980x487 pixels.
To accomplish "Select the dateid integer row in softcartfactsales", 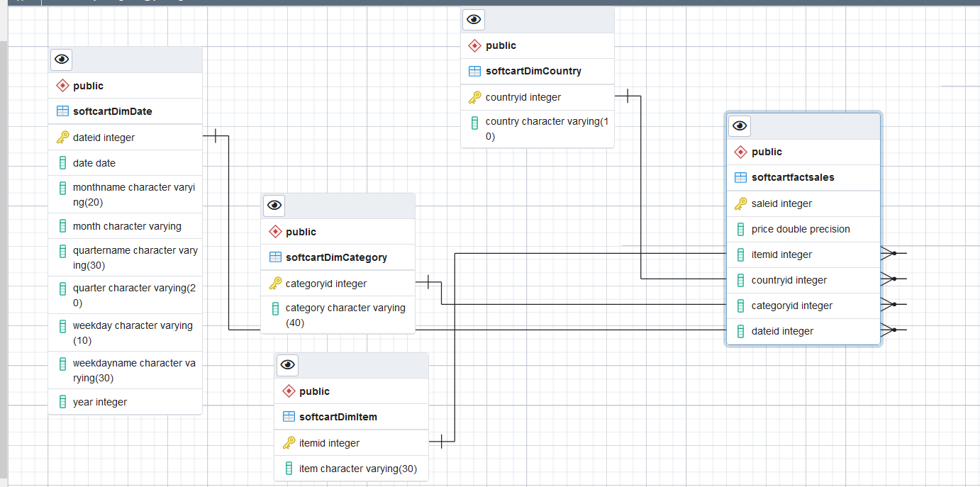I will click(803, 331).
